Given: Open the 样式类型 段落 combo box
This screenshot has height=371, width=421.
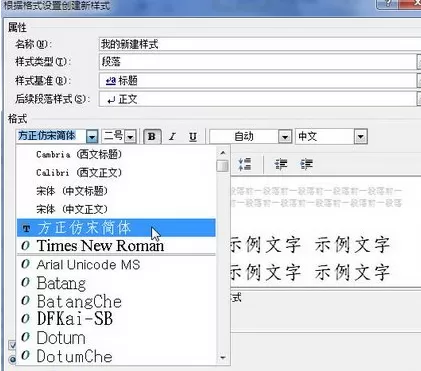Looking at the screenshot, I should click(x=260, y=62).
